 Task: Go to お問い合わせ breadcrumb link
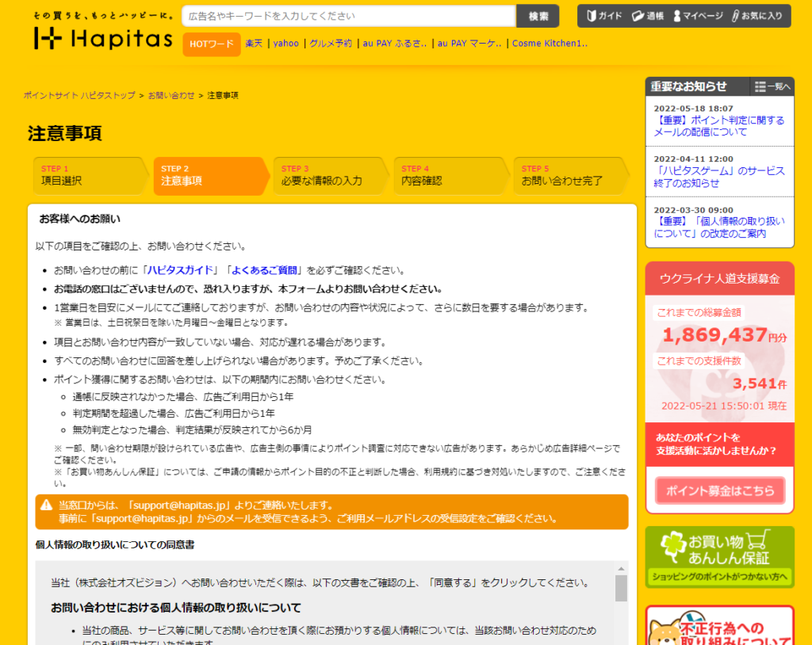[171, 95]
